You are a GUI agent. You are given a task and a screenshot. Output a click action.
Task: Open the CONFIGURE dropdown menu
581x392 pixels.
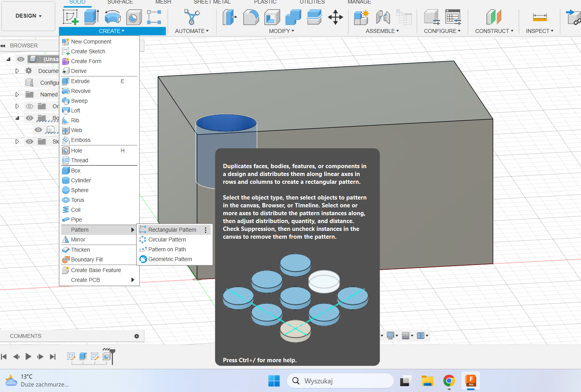pos(442,31)
